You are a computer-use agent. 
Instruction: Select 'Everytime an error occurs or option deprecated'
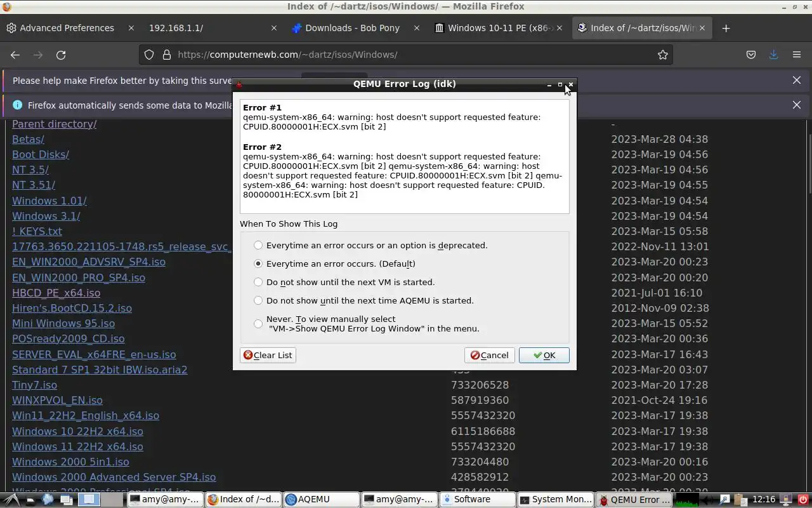[x=371, y=245]
